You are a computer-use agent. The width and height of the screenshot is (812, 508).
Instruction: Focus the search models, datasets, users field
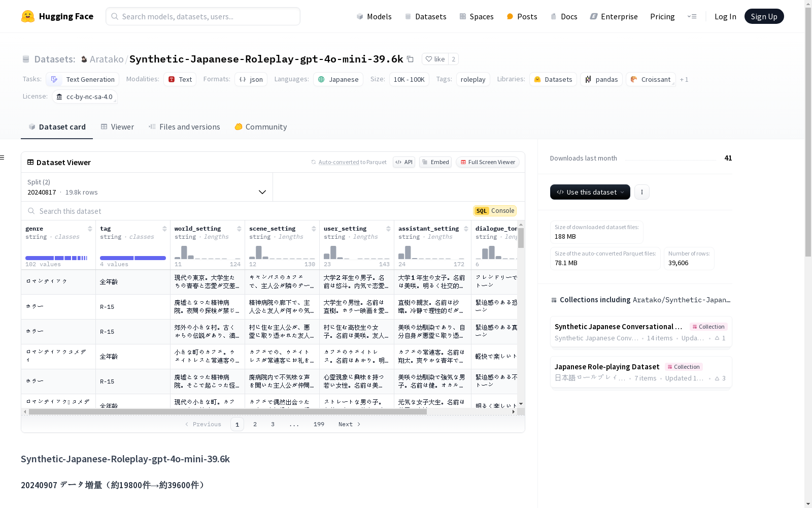[203, 16]
